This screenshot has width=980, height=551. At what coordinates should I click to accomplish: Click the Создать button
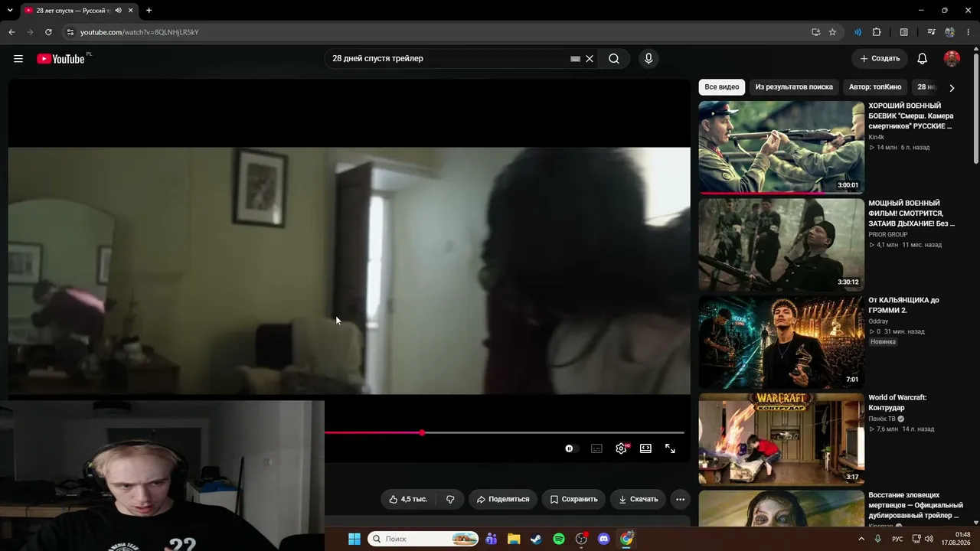880,59
